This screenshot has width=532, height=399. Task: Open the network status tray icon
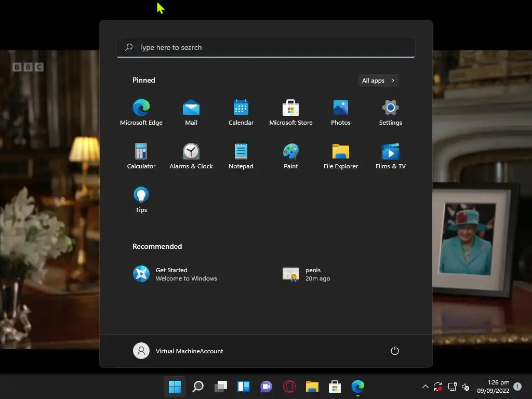pyautogui.click(x=453, y=387)
